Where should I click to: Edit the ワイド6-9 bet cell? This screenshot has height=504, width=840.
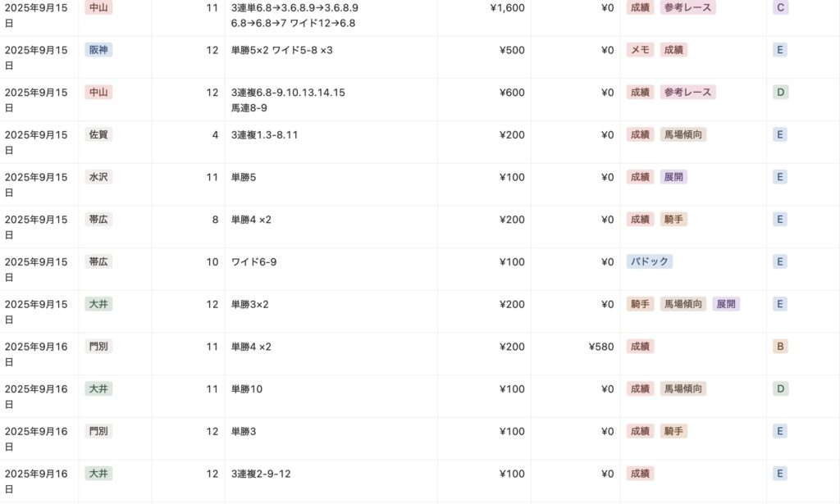pyautogui.click(x=253, y=262)
